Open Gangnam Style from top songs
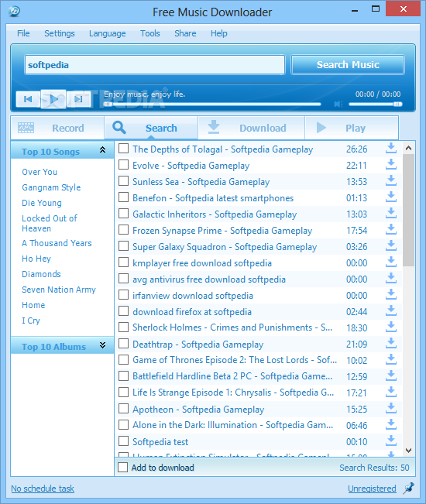Viewport: 426px width, 504px height. pos(51,187)
